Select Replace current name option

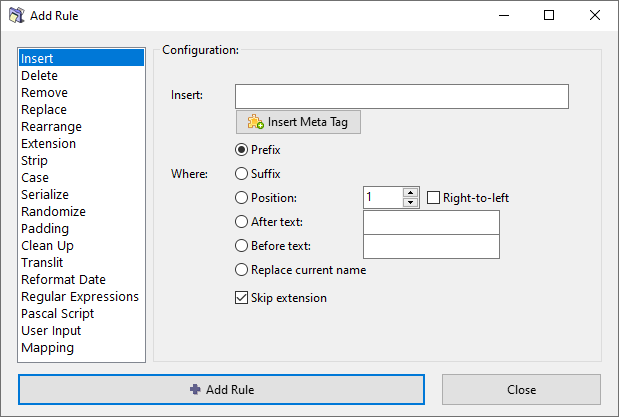point(300,270)
